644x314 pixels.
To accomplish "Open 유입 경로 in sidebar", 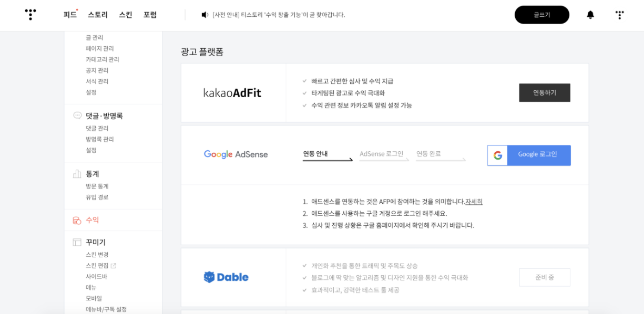I will (x=97, y=197).
